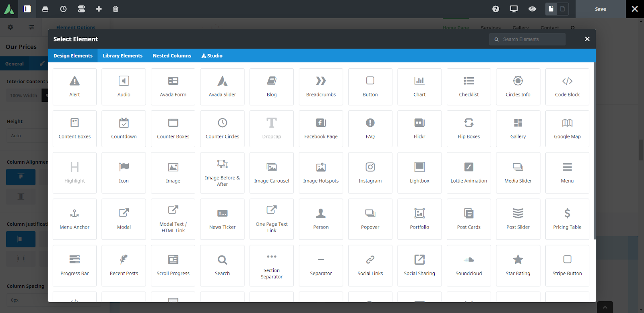Add the Flip Boxes element
Image resolution: width=644 pixels, height=313 pixels.
[x=469, y=129]
